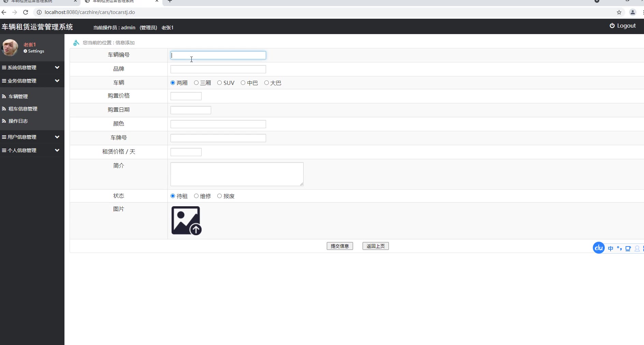
Task: Focus the 车牌号 input field
Action: tap(218, 138)
